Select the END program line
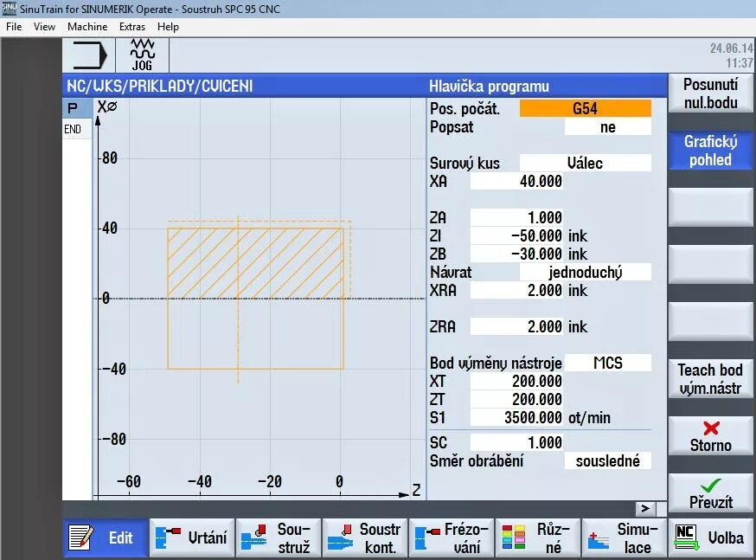Image resolution: width=756 pixels, height=560 pixels. pyautogui.click(x=77, y=129)
